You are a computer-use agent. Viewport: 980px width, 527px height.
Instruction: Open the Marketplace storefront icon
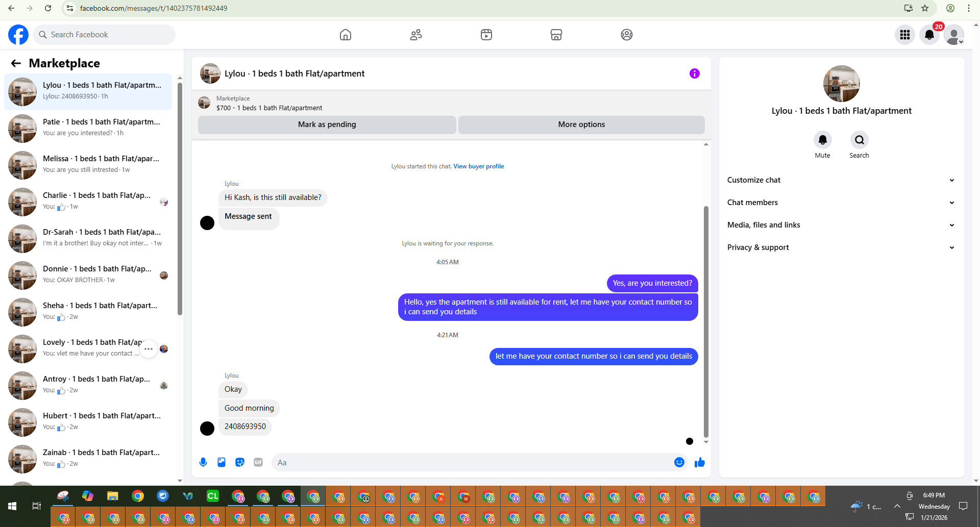pyautogui.click(x=556, y=35)
